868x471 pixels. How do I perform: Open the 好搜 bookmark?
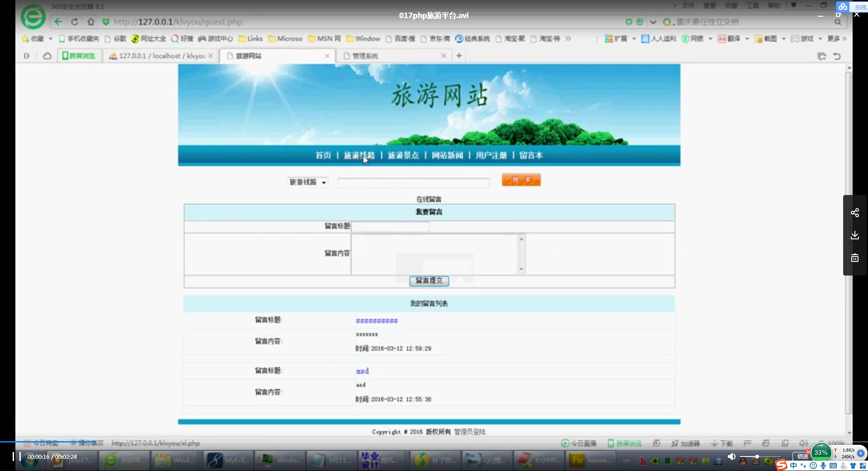182,39
